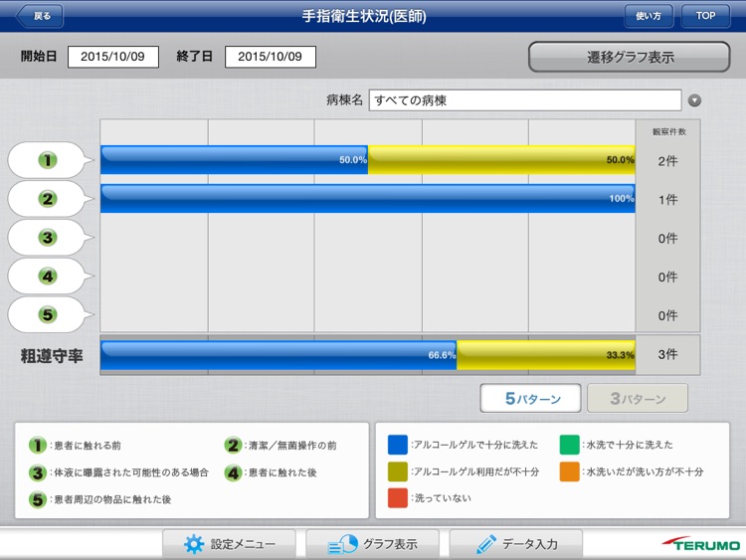Click the green 水洗で十分に洗えた swatch
The image size is (746, 560).
point(570,445)
